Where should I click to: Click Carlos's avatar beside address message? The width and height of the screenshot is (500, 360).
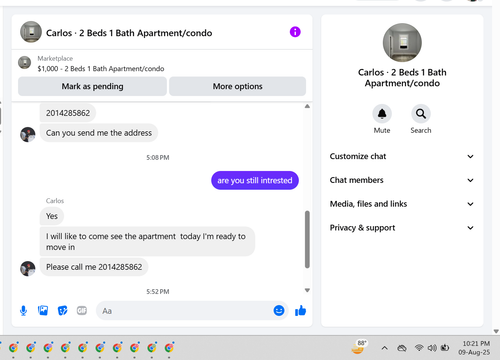[28, 134]
